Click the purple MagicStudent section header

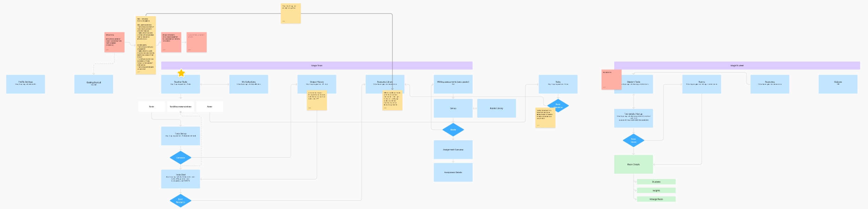737,65
